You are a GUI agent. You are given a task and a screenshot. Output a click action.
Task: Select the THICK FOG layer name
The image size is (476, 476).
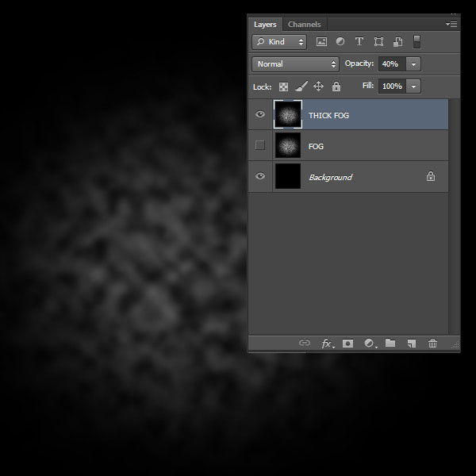pos(328,116)
